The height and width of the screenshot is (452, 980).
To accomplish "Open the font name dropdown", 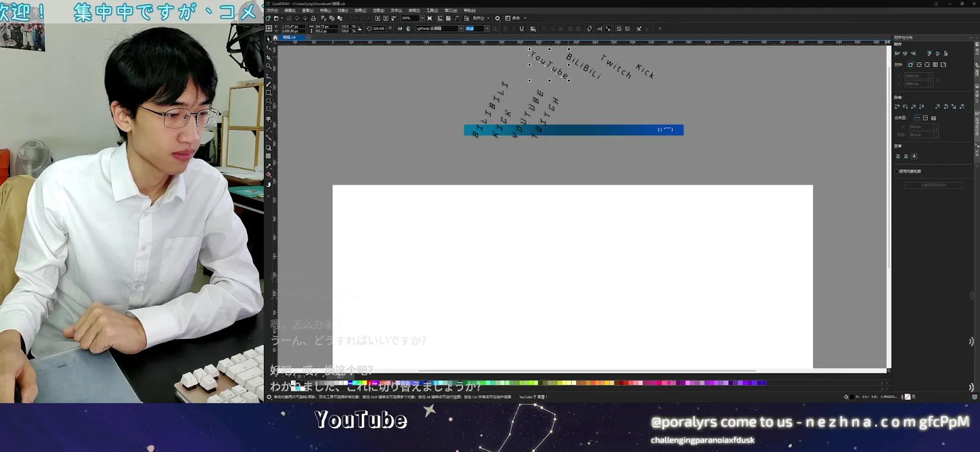I will (460, 28).
